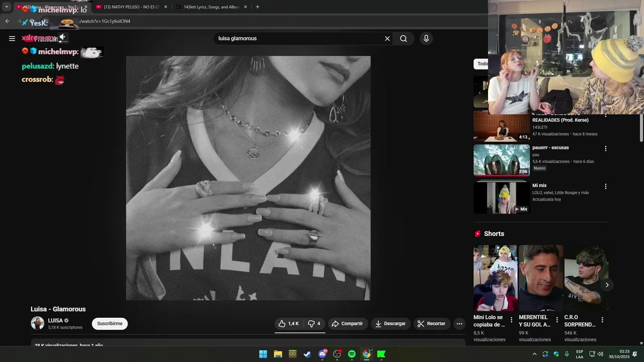Open the more actions three-dot button below the video

(459, 324)
